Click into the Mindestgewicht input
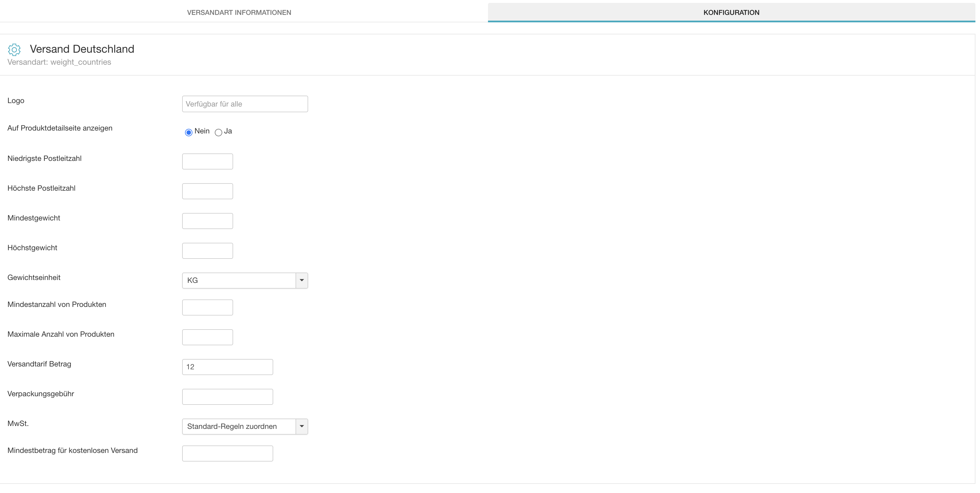The height and width of the screenshot is (493, 980). pyautogui.click(x=207, y=221)
